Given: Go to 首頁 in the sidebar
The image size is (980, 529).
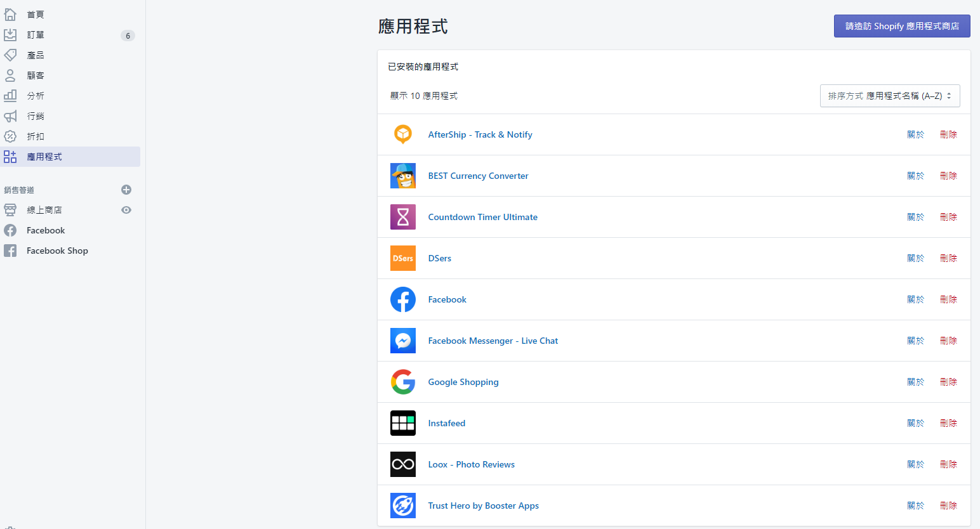Looking at the screenshot, I should click(x=36, y=15).
